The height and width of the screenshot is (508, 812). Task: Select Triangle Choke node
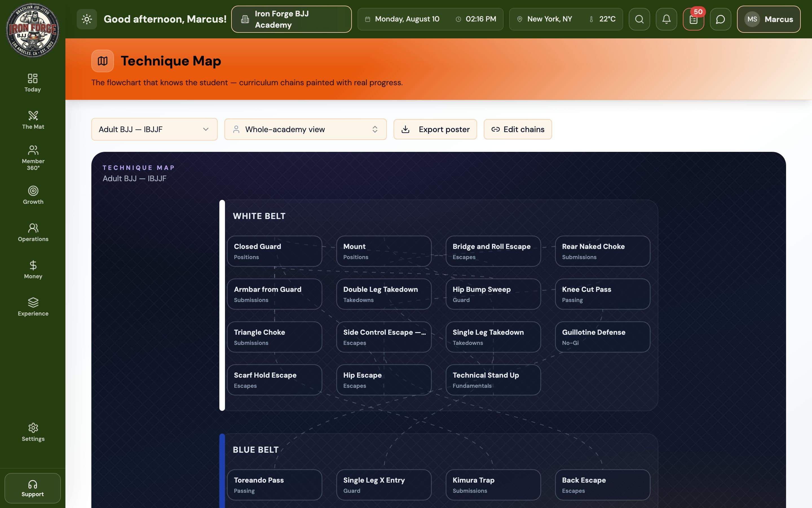tap(274, 337)
